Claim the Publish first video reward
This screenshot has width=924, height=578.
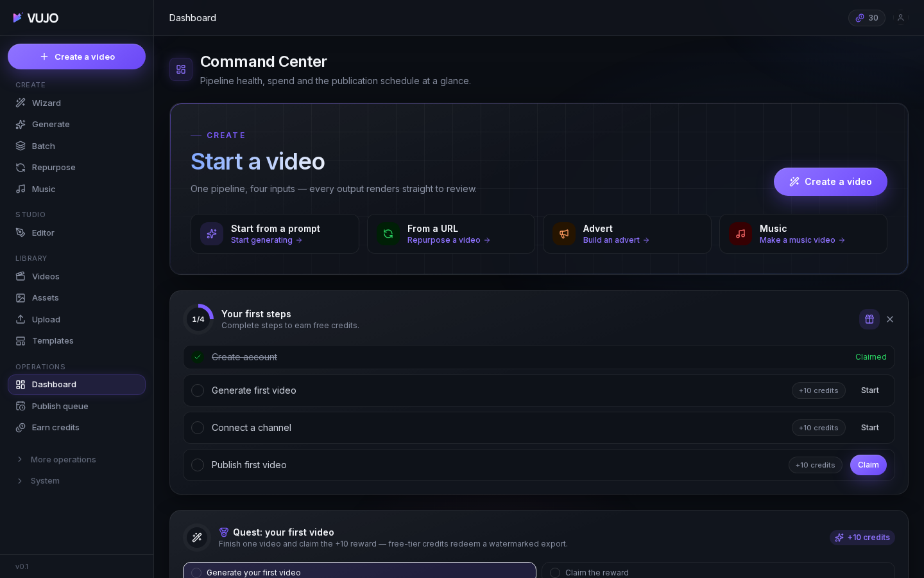click(x=868, y=465)
